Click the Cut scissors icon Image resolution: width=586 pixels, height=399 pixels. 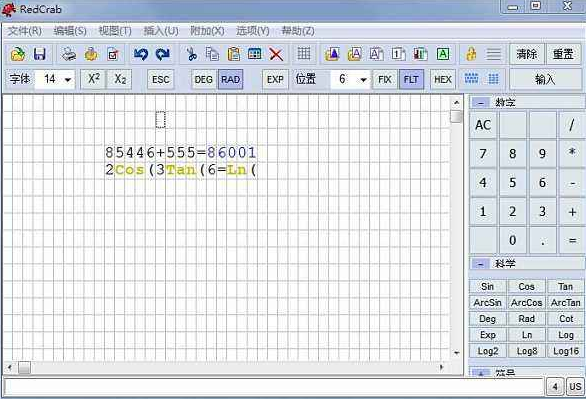(x=192, y=55)
